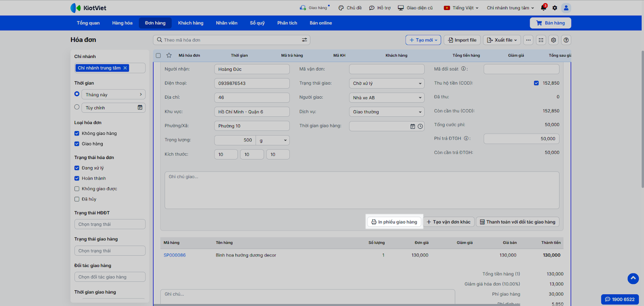The image size is (644, 306).
Task: Open the Phân tích menu
Action: (x=287, y=23)
